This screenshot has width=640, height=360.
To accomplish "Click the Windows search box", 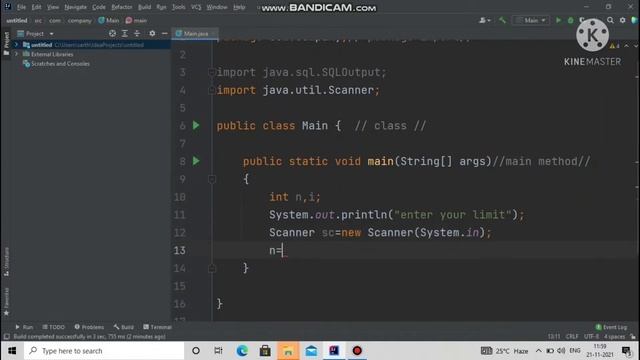I will coord(104,351).
